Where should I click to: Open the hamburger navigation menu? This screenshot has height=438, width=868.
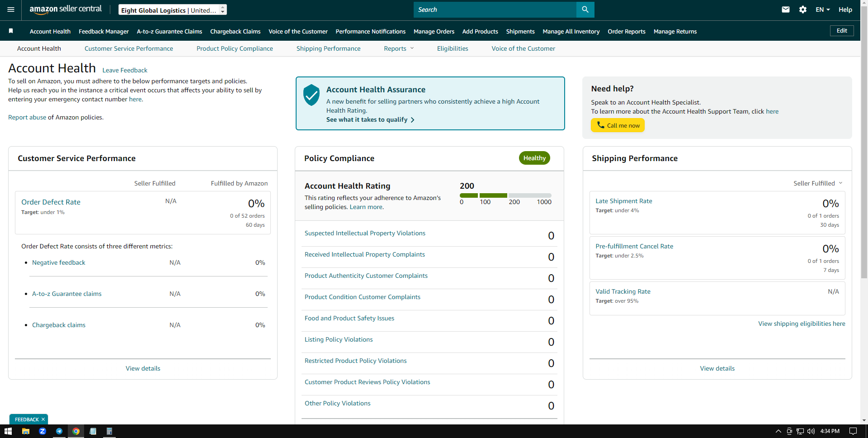tap(11, 10)
